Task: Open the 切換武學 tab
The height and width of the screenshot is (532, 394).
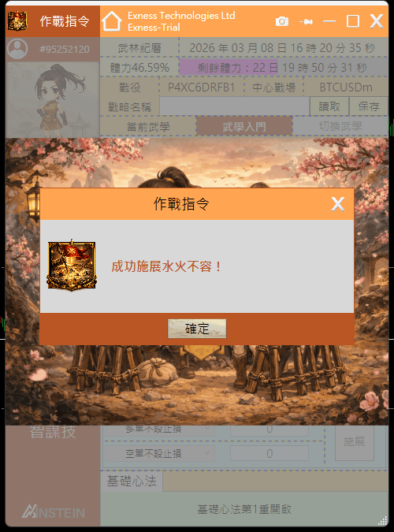Action: tap(340, 126)
